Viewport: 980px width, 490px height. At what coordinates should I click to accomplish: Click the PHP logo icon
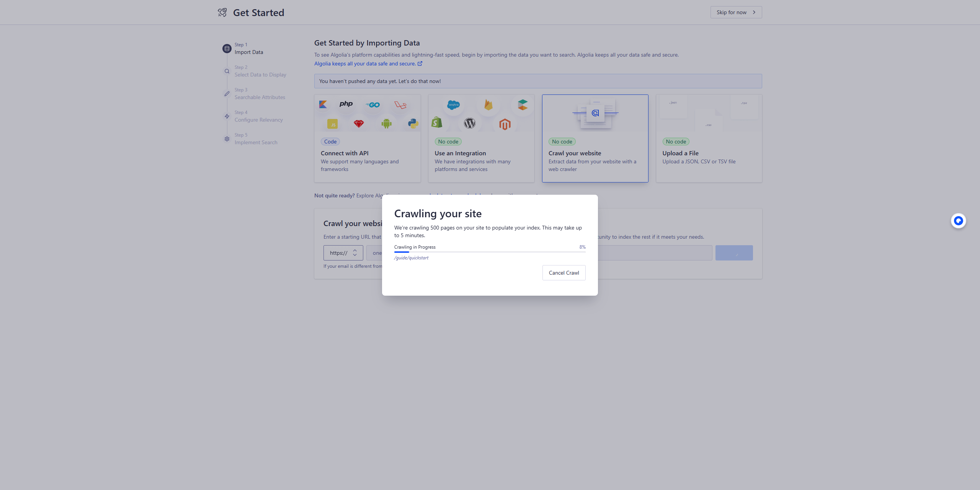(346, 104)
